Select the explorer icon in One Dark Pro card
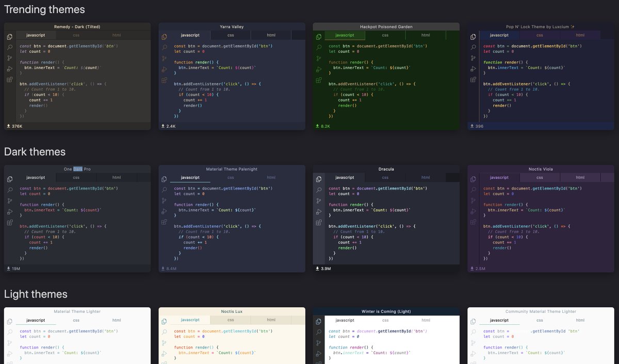 pyautogui.click(x=10, y=179)
